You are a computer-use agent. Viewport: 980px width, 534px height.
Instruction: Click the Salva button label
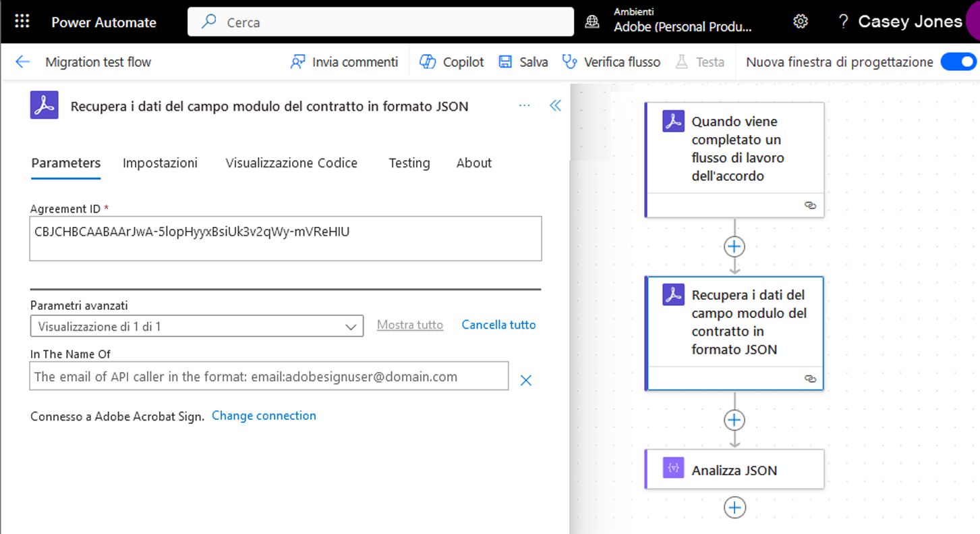(x=534, y=62)
